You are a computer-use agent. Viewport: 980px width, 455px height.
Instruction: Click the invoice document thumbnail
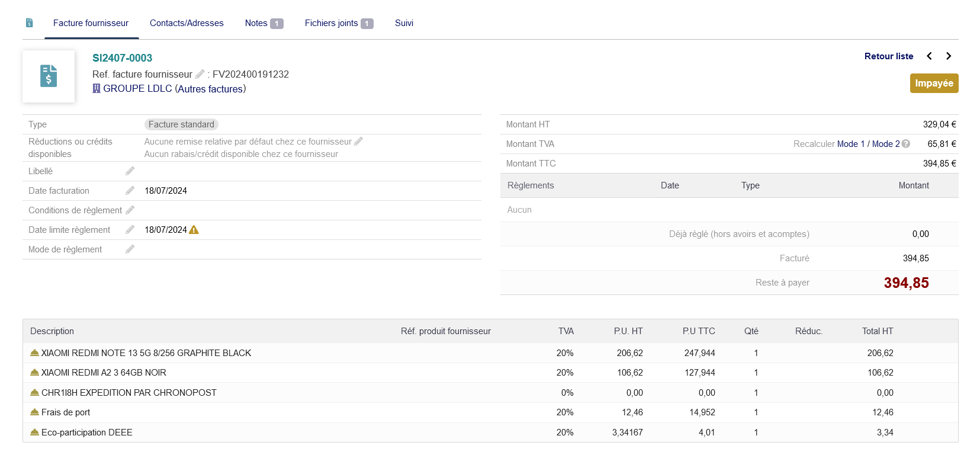pos(49,76)
